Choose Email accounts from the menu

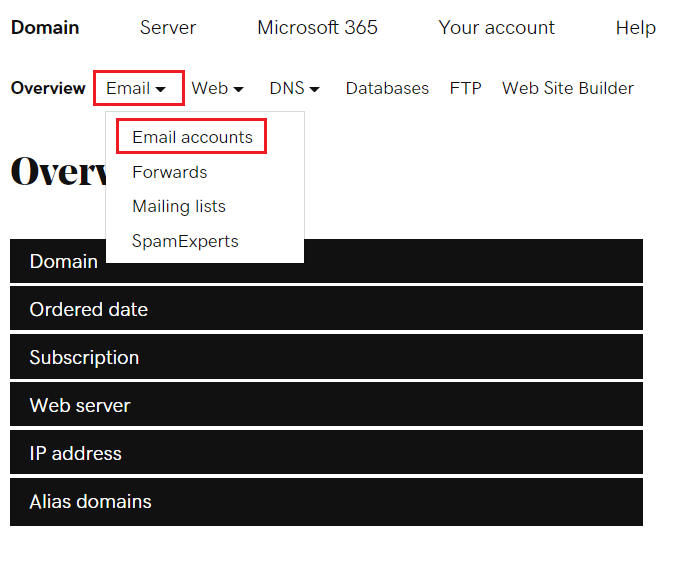pos(192,137)
